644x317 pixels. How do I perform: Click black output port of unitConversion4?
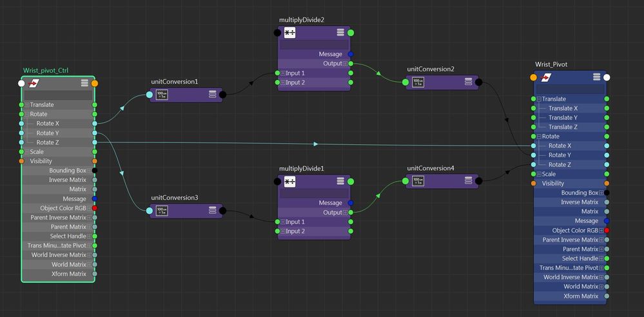(478, 180)
